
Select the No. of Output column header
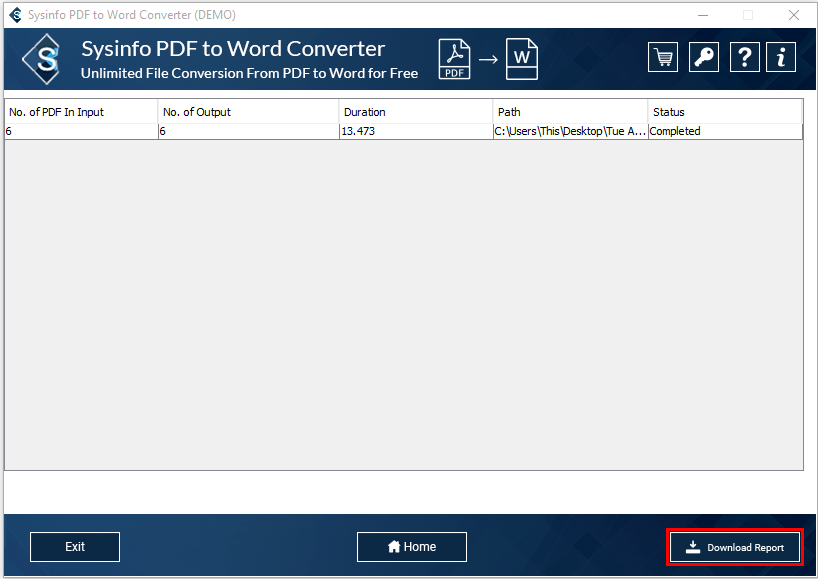[248, 112]
